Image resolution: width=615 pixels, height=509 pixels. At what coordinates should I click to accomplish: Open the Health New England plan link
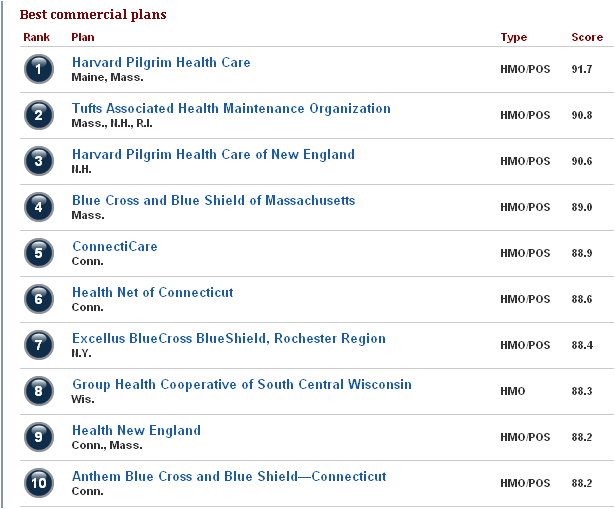[136, 430]
